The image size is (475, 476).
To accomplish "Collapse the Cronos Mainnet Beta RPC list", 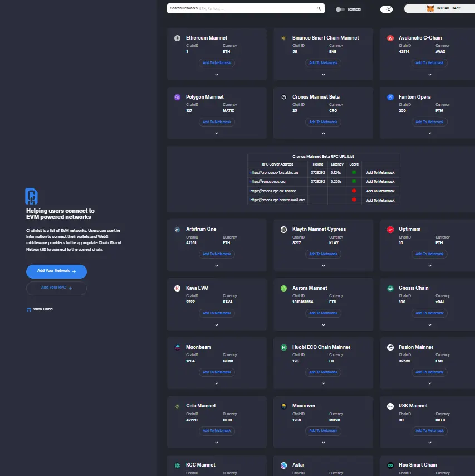I will (324, 133).
